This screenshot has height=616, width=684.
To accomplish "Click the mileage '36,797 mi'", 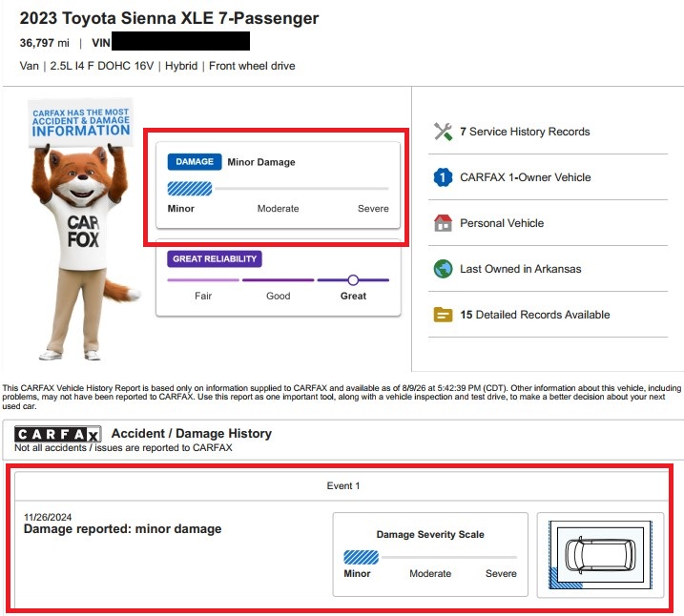I will tap(45, 43).
